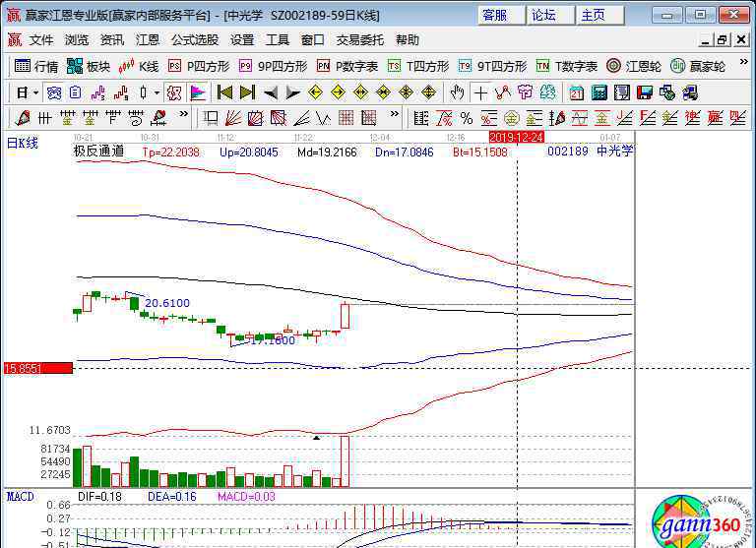Open the 行情 market quotes view

36,66
